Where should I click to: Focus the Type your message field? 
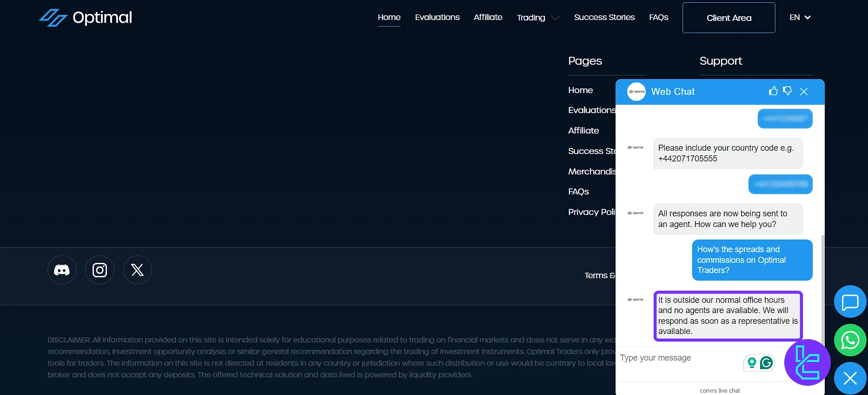pyautogui.click(x=679, y=358)
